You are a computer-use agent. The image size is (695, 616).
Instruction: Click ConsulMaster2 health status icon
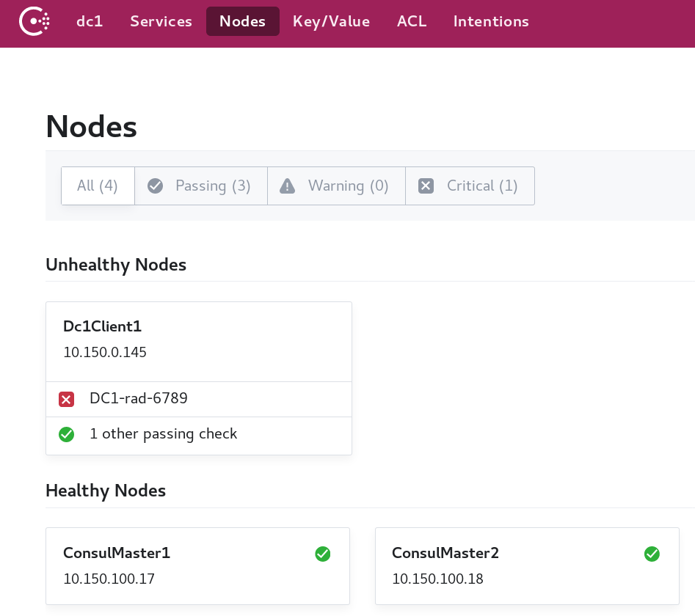(652, 554)
